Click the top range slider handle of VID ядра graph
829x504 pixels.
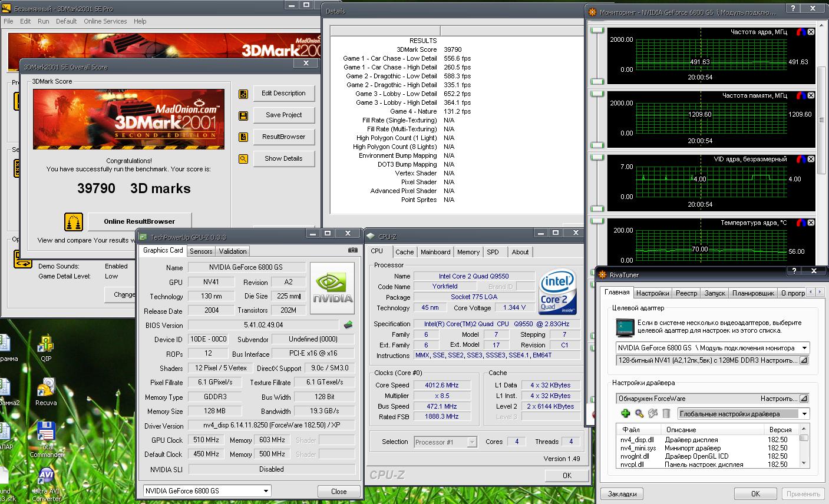(x=598, y=158)
